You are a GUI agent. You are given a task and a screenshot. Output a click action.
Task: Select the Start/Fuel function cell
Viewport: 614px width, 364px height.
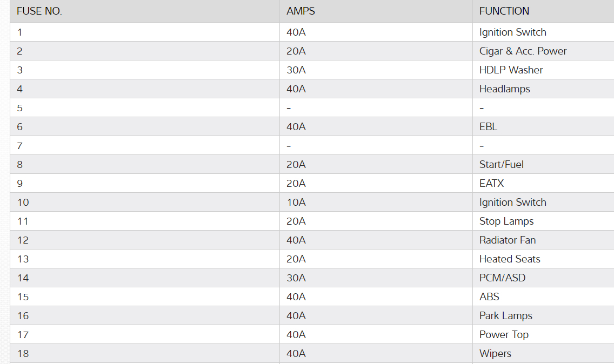(x=501, y=165)
